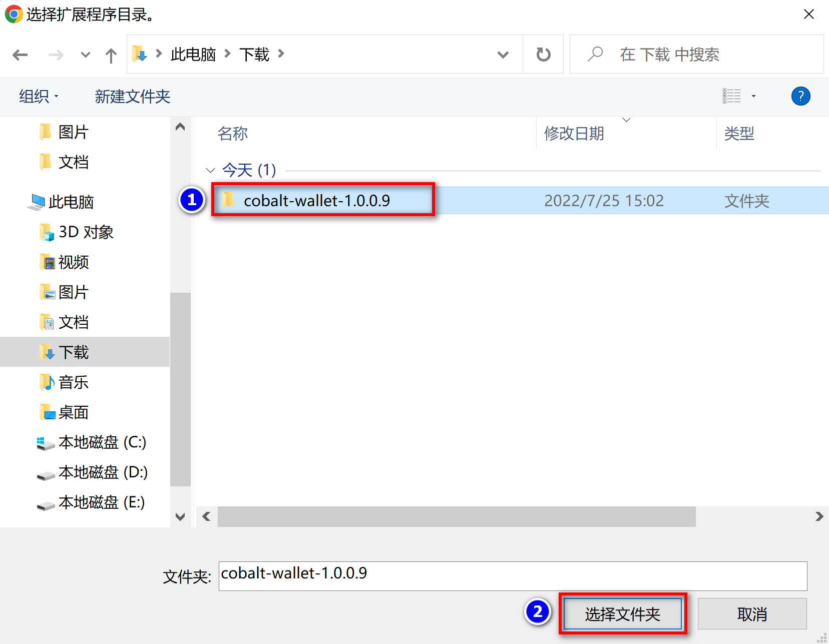This screenshot has height=644, width=829.
Task: Open help with the question mark icon
Action: click(x=800, y=96)
